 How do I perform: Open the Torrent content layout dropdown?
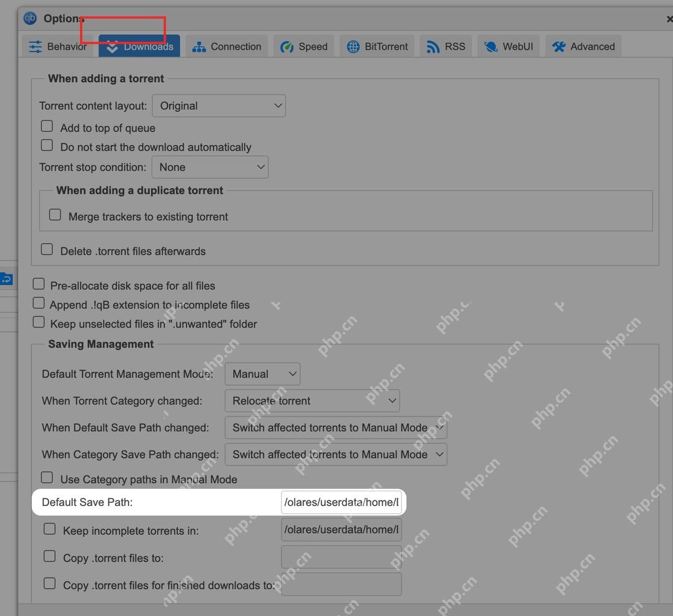pyautogui.click(x=219, y=106)
